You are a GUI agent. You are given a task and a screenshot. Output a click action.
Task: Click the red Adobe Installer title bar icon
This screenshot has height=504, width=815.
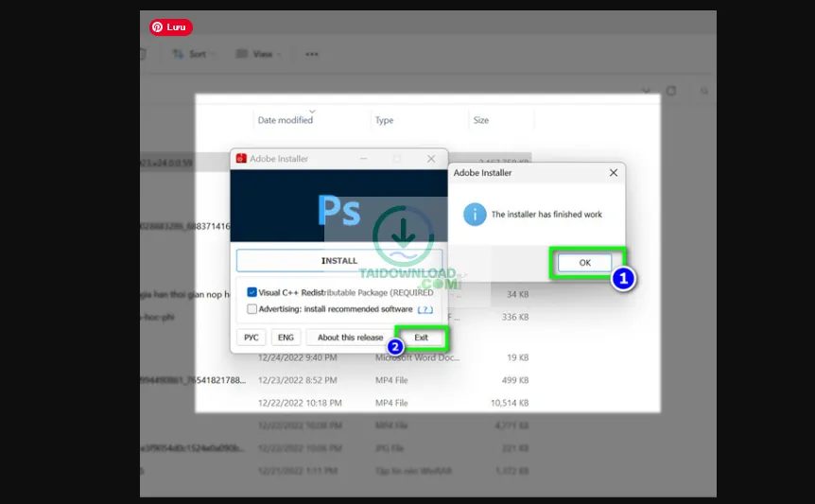(241, 159)
